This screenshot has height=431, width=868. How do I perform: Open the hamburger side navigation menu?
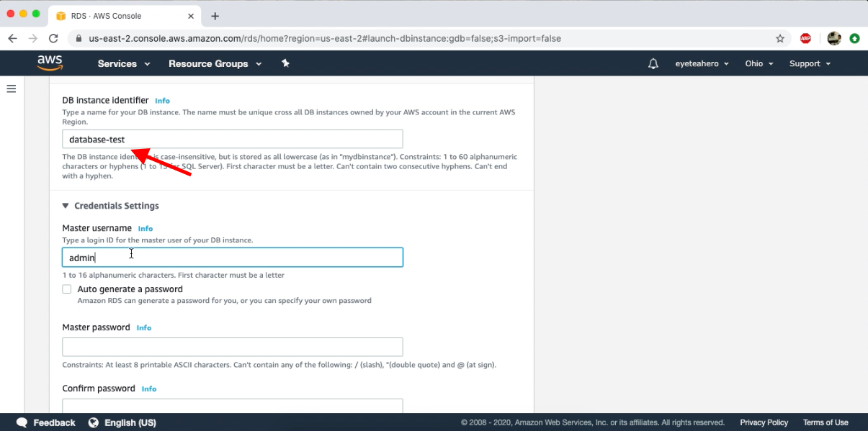click(12, 89)
